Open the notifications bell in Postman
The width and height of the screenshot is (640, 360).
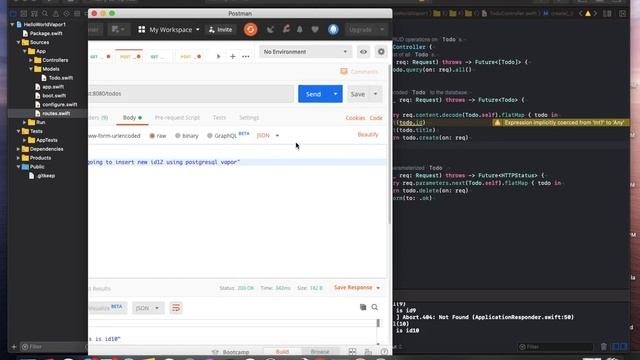click(x=300, y=29)
